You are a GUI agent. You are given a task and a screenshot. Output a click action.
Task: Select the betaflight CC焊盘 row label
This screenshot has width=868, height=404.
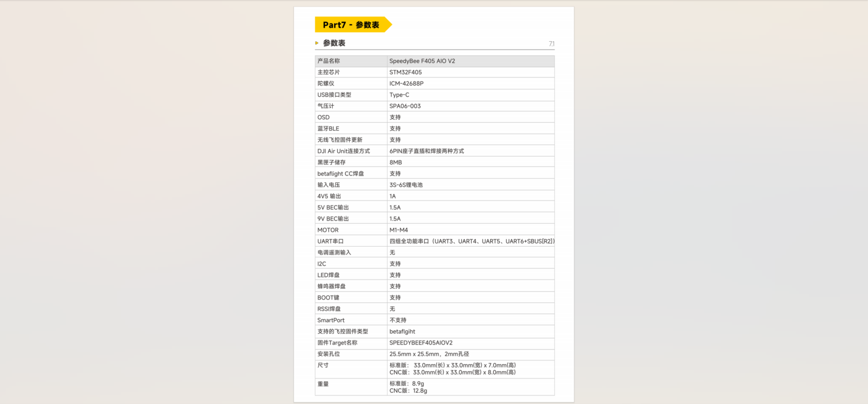[340, 174]
